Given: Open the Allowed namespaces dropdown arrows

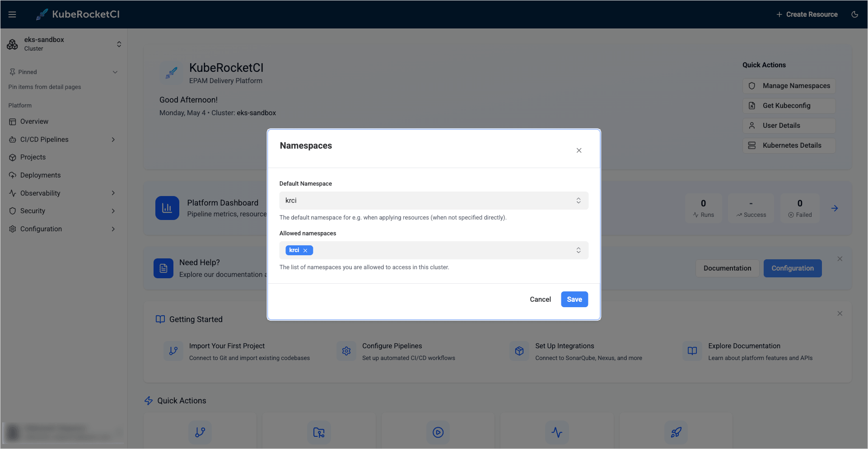Looking at the screenshot, I should coord(579,250).
